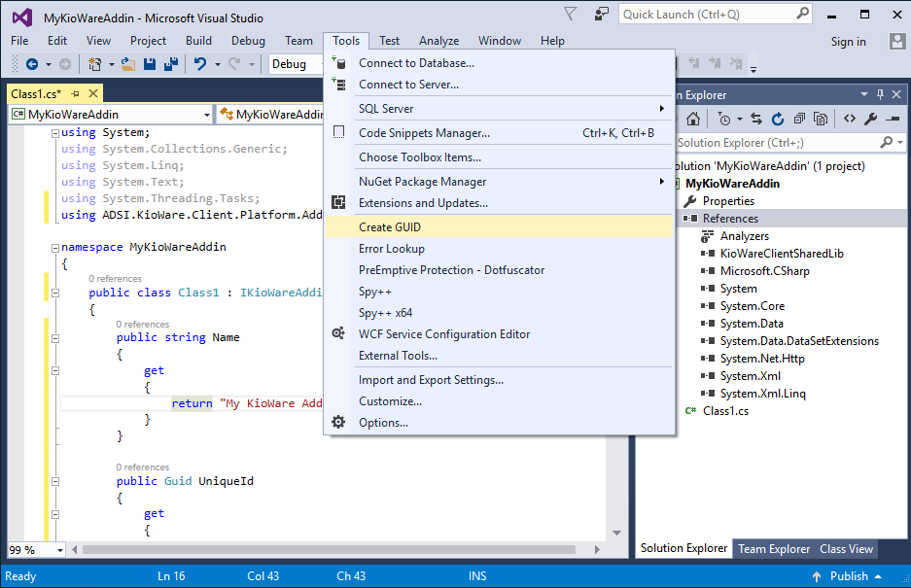Click View Code icon in Solution Explorer
The width and height of the screenshot is (911, 588).
(x=850, y=120)
